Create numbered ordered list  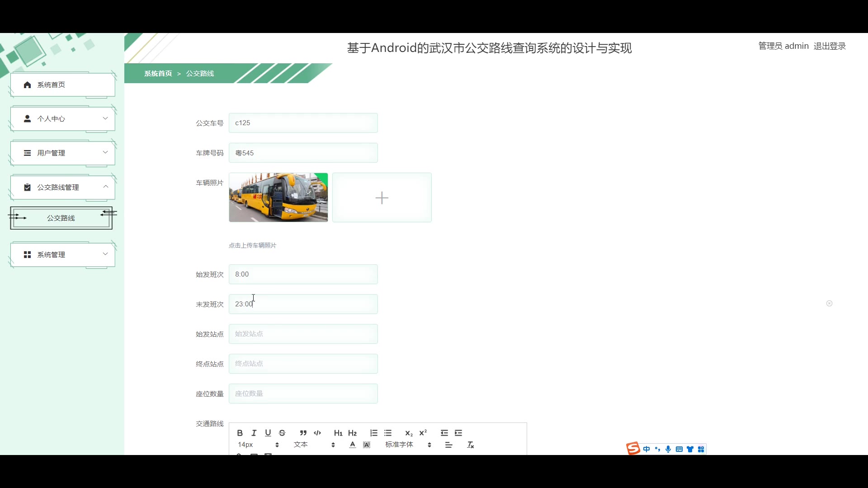373,433
